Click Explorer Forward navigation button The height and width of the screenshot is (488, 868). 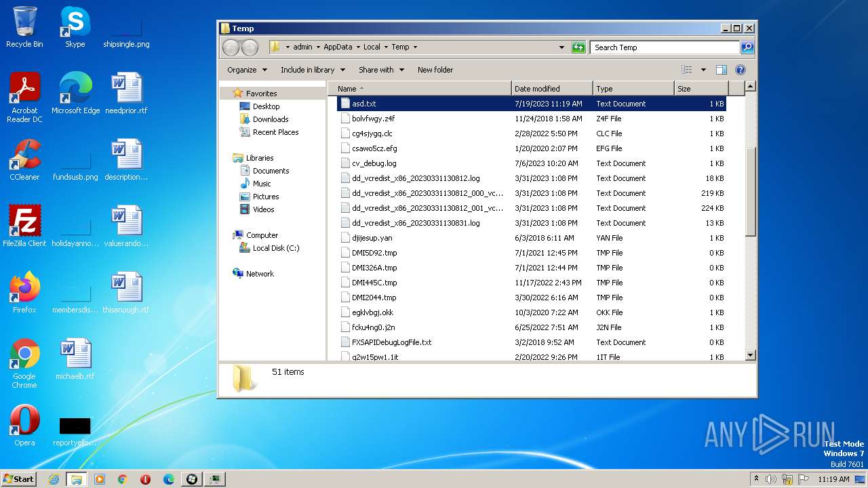[250, 47]
